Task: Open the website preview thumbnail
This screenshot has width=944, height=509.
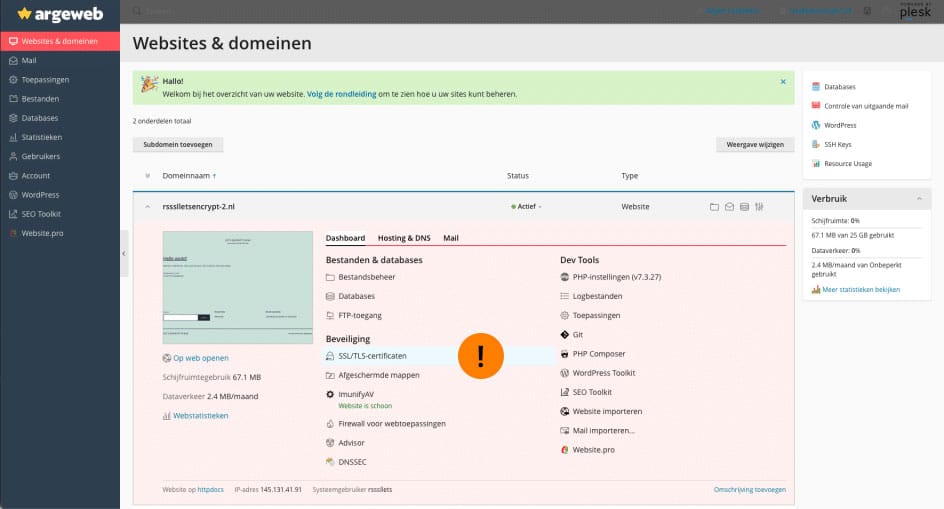Action: click(238, 287)
